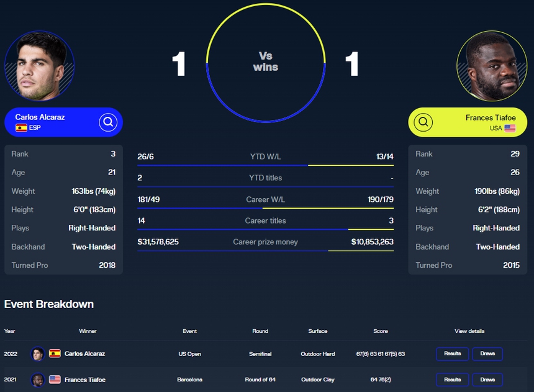Click the Vs wins circle in the center
This screenshot has height=392, width=534.
266,62
